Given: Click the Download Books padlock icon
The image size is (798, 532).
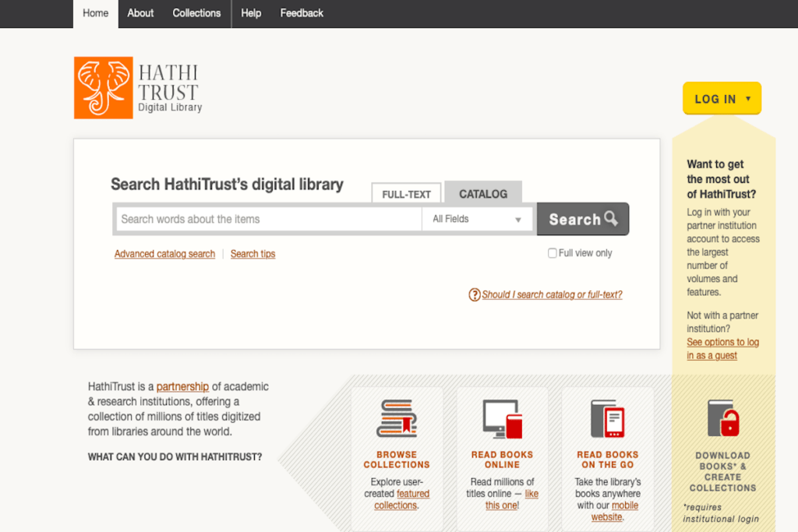Looking at the screenshot, I should pyautogui.click(x=722, y=418).
